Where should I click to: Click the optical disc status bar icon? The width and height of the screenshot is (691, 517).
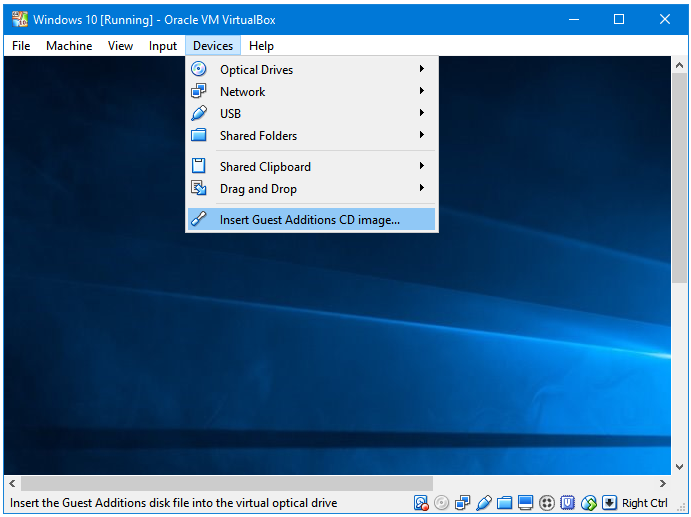click(441, 503)
